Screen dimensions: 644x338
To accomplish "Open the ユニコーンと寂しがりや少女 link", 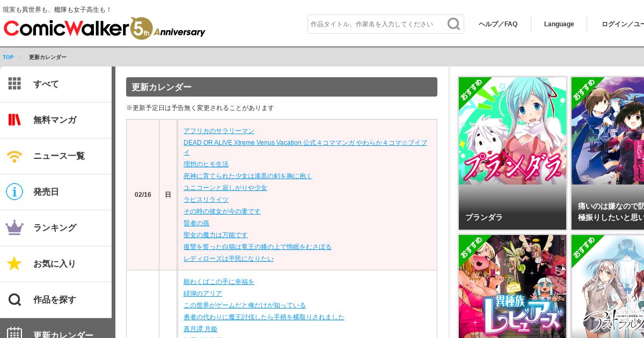I will click(225, 188).
